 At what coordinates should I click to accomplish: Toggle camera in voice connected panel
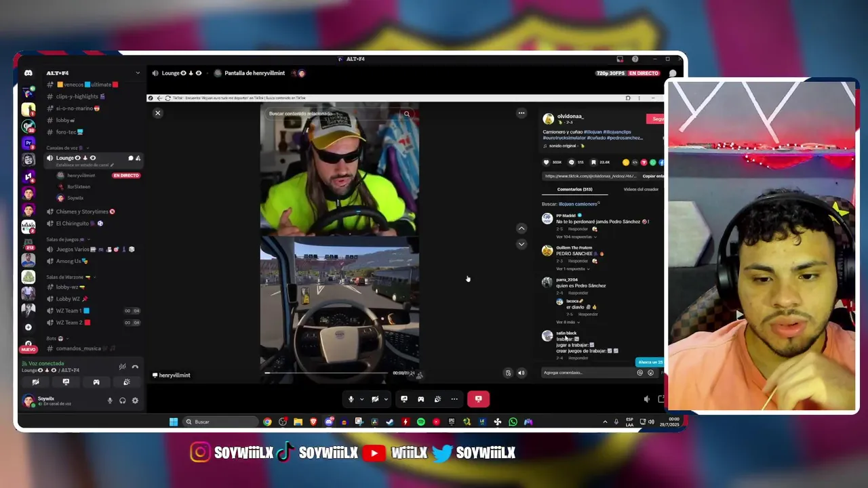(35, 382)
